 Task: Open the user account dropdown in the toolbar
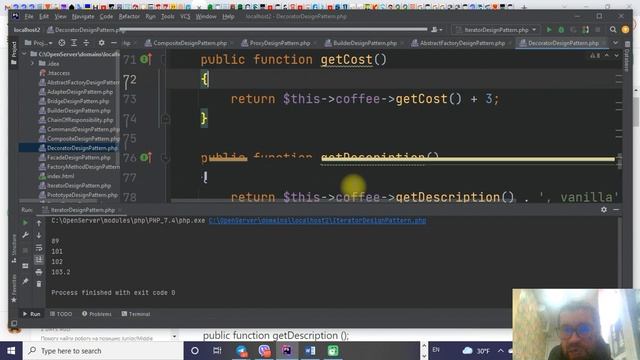(437, 30)
